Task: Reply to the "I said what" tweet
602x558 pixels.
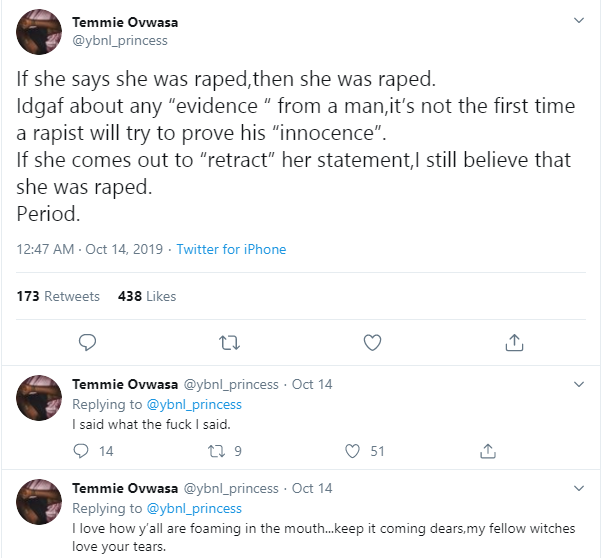Action: pyautogui.click(x=82, y=451)
